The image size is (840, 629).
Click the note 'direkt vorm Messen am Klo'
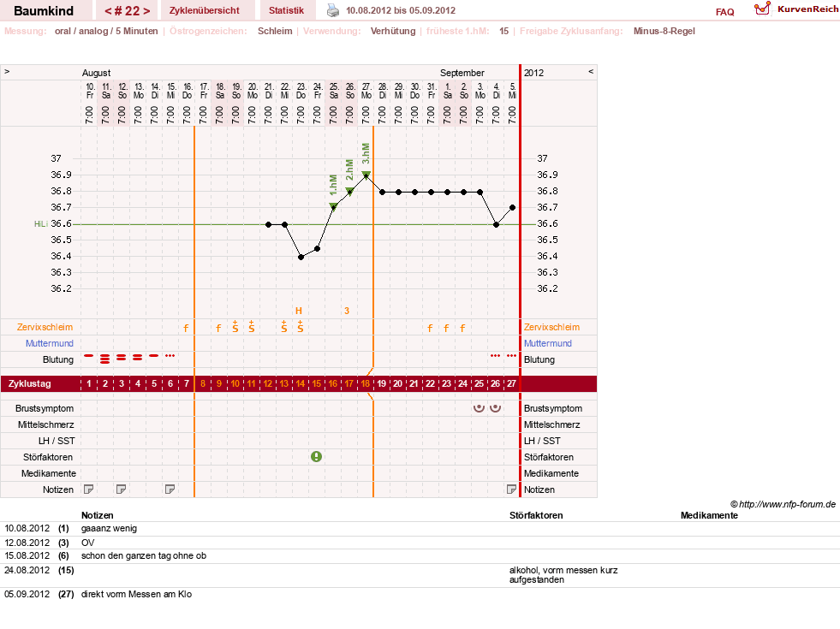(137, 594)
